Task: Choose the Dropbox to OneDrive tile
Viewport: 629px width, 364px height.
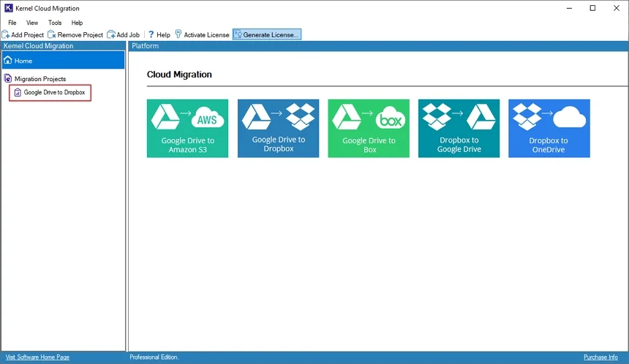Action: [x=549, y=129]
